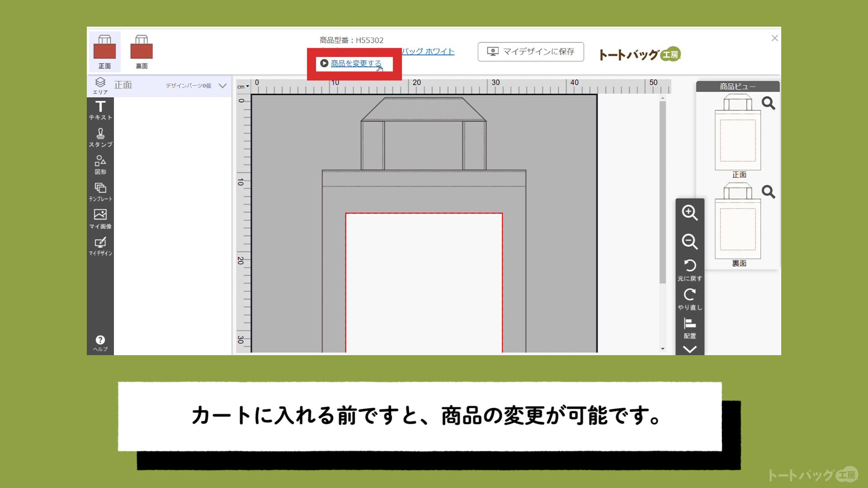Open the スタンプ stamp tool
Image resolution: width=868 pixels, height=488 pixels.
coord(100,138)
